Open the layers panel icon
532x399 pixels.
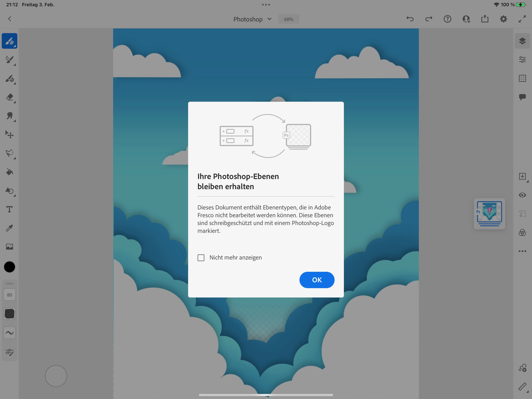tap(522, 41)
